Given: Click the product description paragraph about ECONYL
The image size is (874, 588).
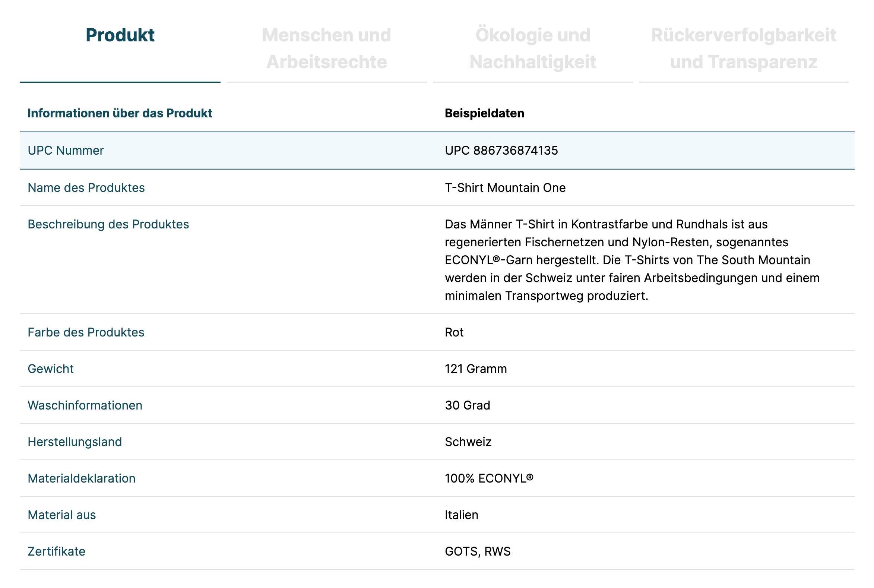Looking at the screenshot, I should click(632, 260).
